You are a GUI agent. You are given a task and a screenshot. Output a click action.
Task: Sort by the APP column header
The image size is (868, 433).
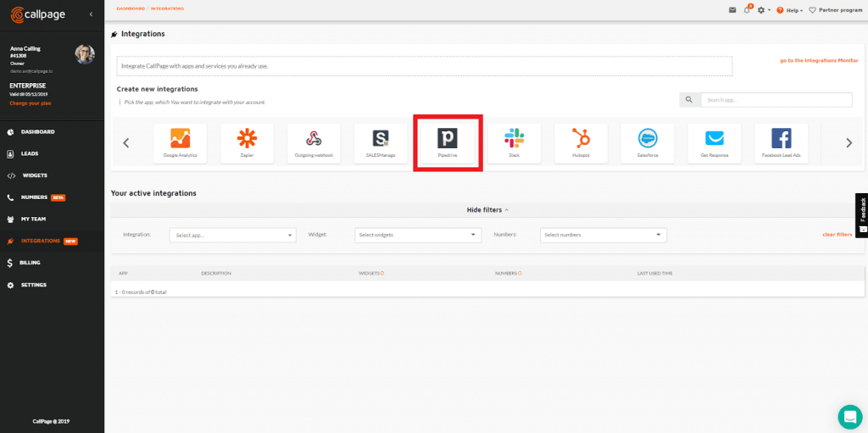tap(124, 274)
